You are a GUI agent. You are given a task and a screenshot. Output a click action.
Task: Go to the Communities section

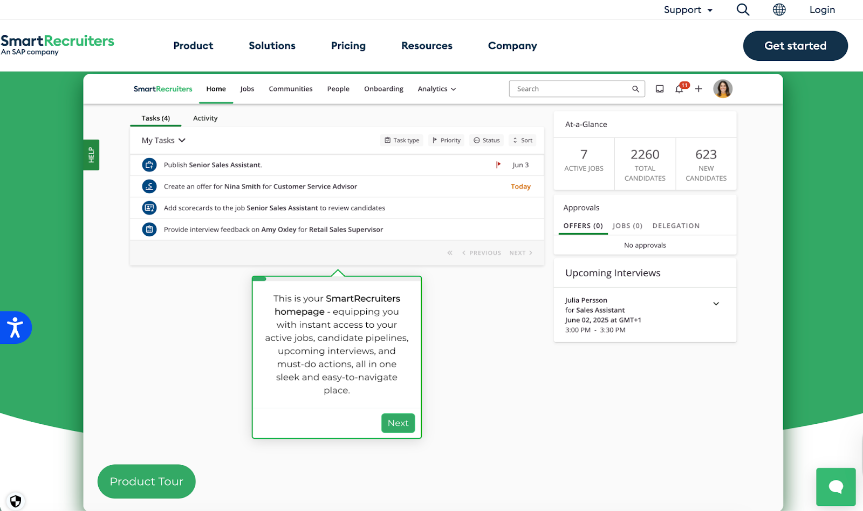click(x=291, y=89)
